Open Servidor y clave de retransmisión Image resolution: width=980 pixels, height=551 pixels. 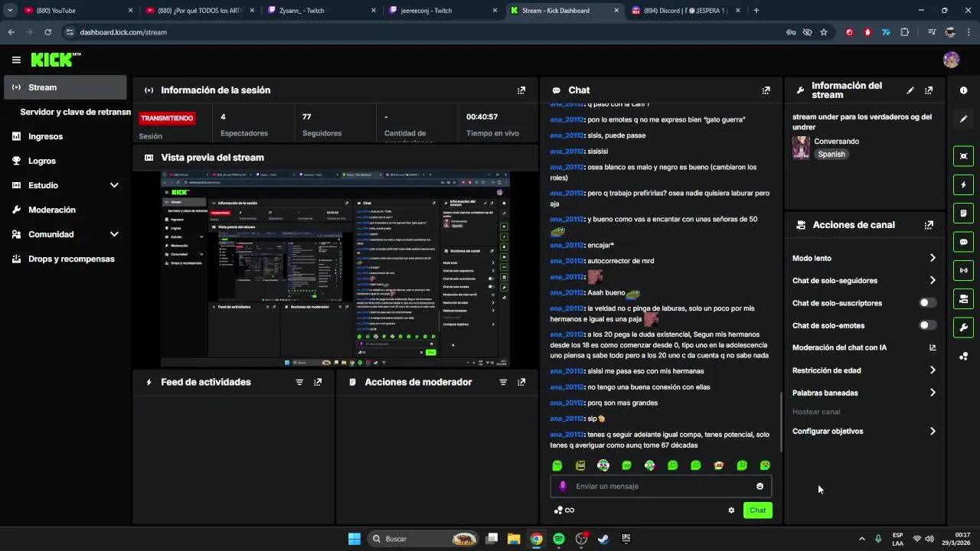pos(75,112)
